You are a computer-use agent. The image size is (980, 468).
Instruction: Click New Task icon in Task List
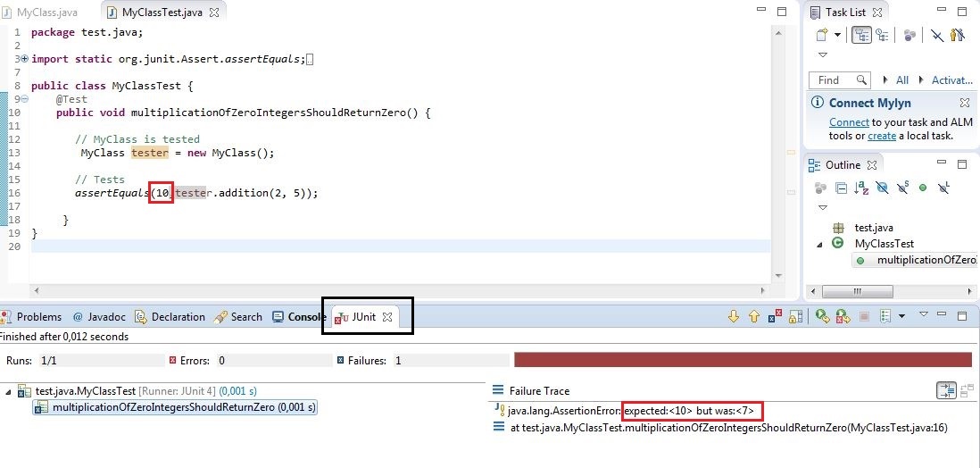point(822,36)
